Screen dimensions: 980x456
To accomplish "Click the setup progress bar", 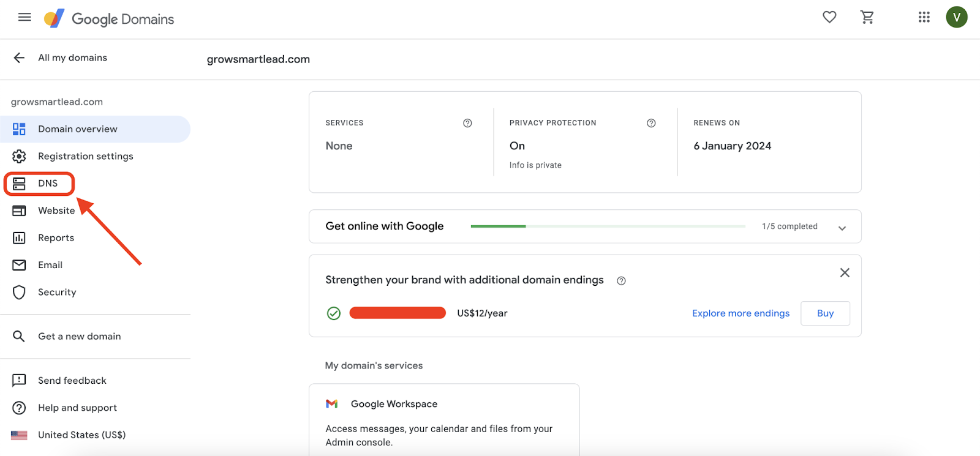I will [608, 226].
